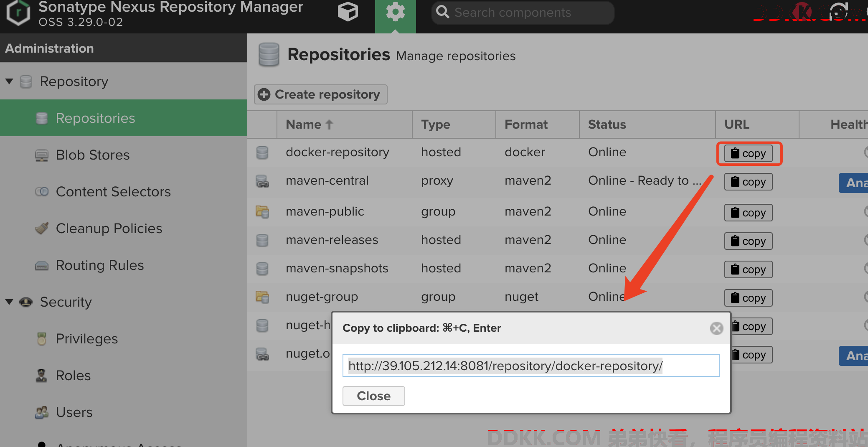Open the maven-public row

pyautogui.click(x=557, y=212)
